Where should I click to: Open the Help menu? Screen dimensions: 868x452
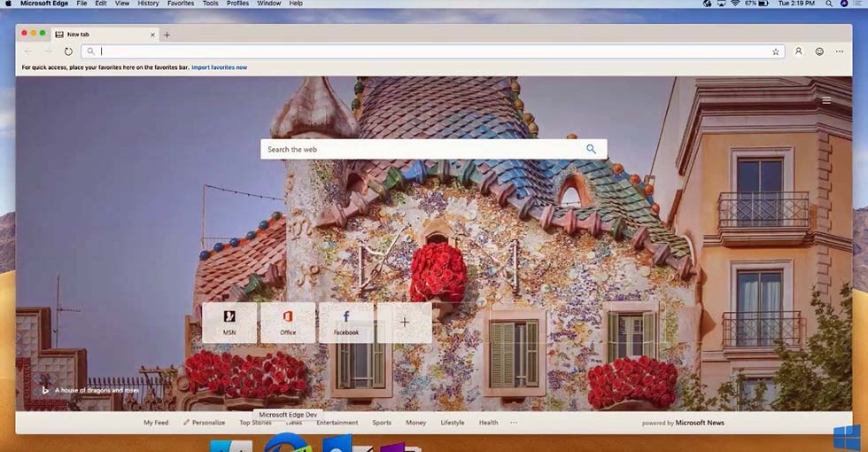click(x=296, y=4)
